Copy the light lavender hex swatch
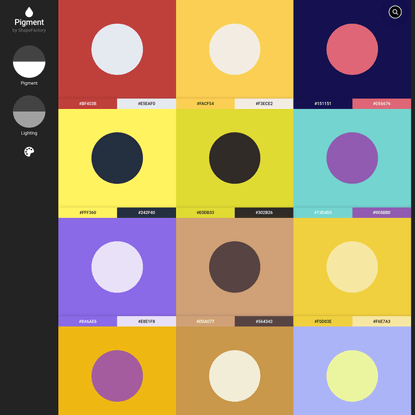The image size is (415, 415). click(x=146, y=321)
